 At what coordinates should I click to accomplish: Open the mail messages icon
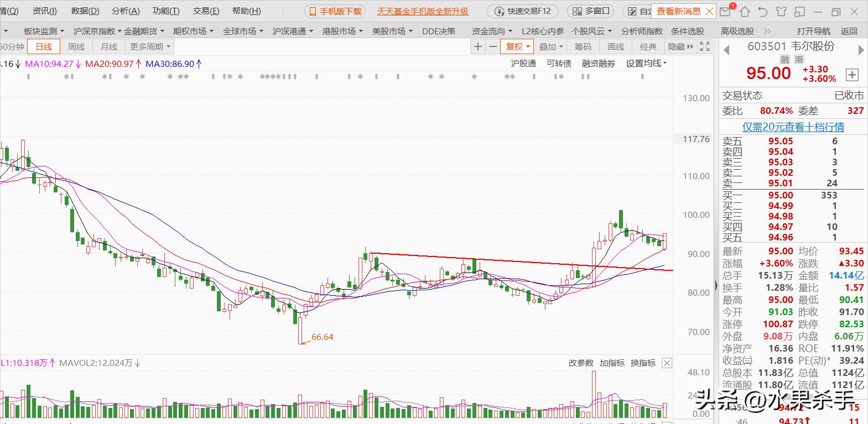(725, 11)
